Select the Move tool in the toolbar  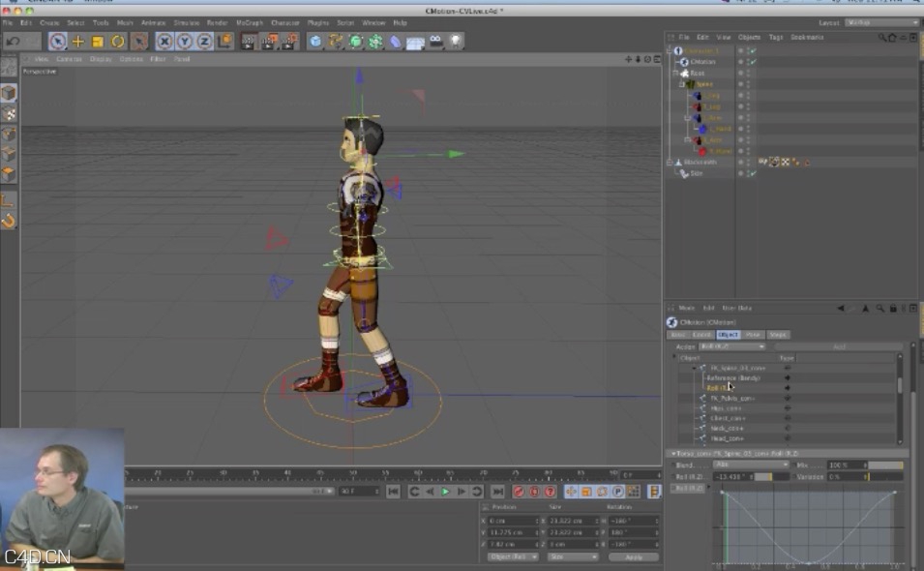click(77, 41)
